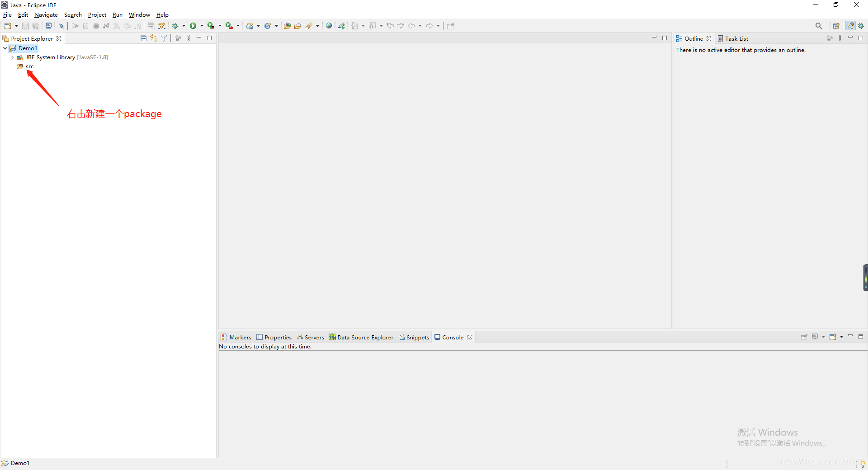Click the Back navigation arrow icon
Screen dimensions: 868x470
(411, 26)
